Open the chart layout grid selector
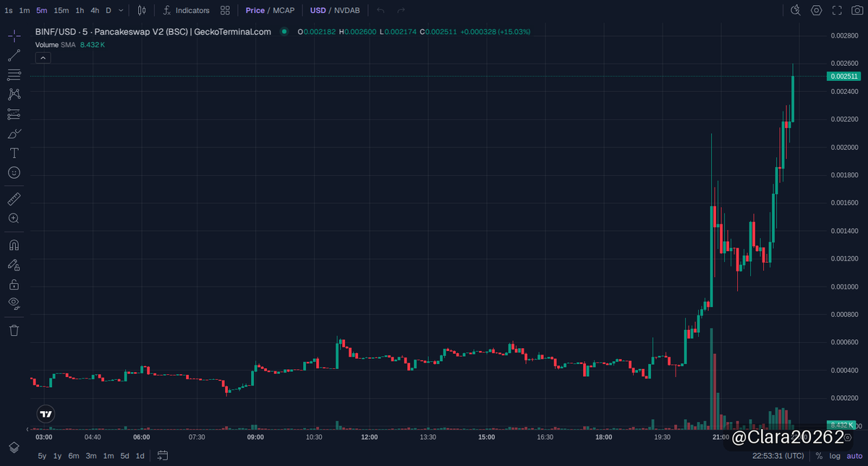Viewport: 868px width, 466px height. point(226,10)
